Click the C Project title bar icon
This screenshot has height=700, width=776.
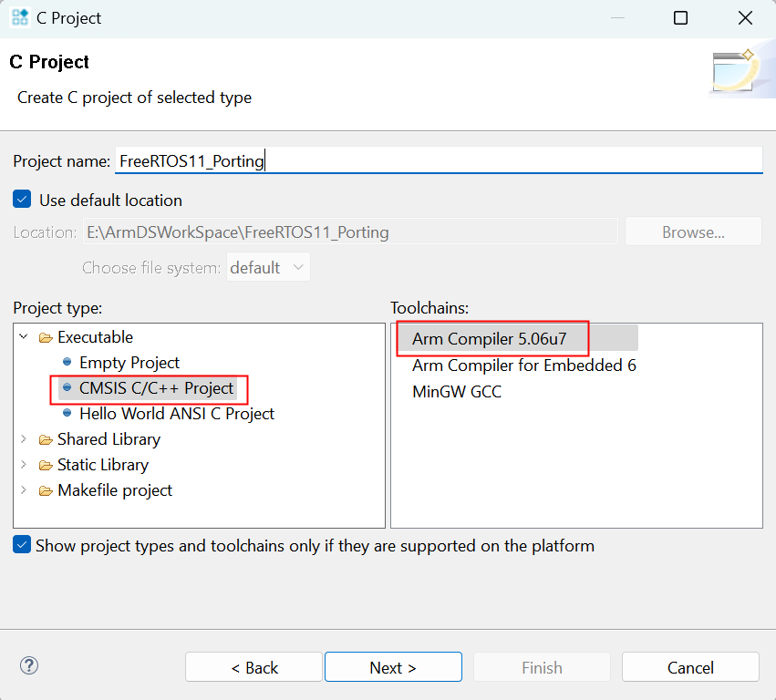click(x=20, y=18)
